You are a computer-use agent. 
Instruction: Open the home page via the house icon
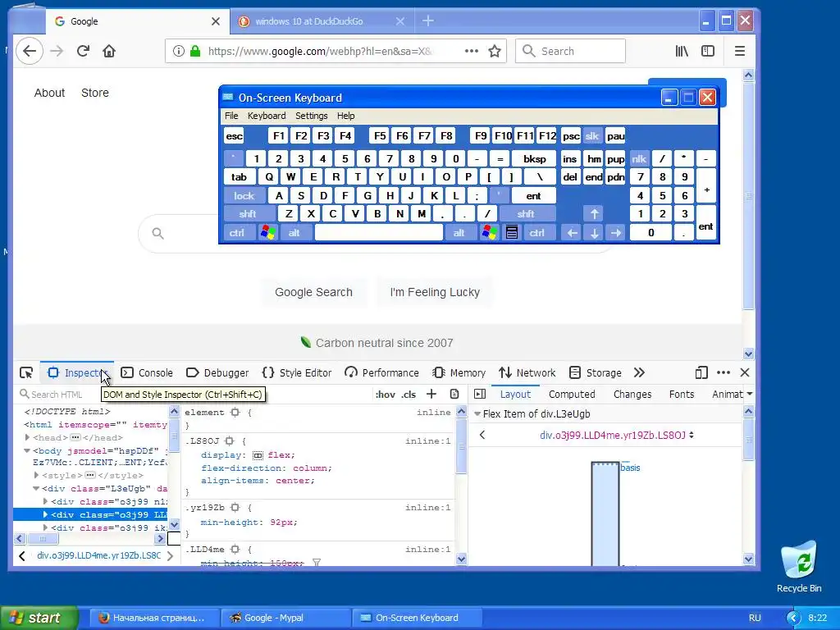(x=109, y=52)
